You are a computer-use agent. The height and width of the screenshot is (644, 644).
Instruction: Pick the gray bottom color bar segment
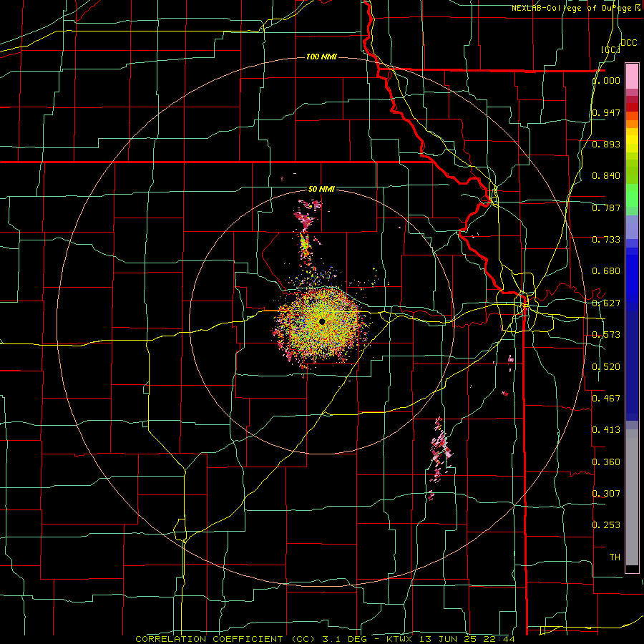632,497
